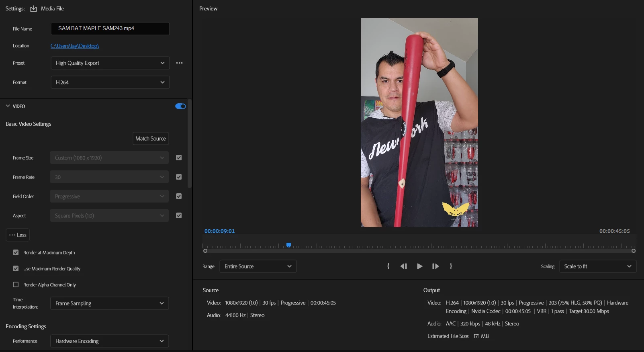This screenshot has height=352, width=644.
Task: Click the Less button
Action: [x=18, y=235]
